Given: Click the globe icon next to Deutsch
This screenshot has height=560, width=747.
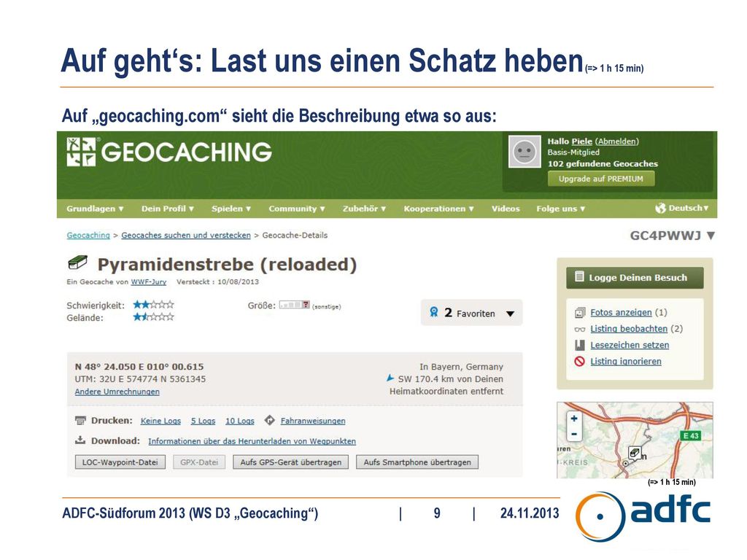Looking at the screenshot, I should 660,208.
